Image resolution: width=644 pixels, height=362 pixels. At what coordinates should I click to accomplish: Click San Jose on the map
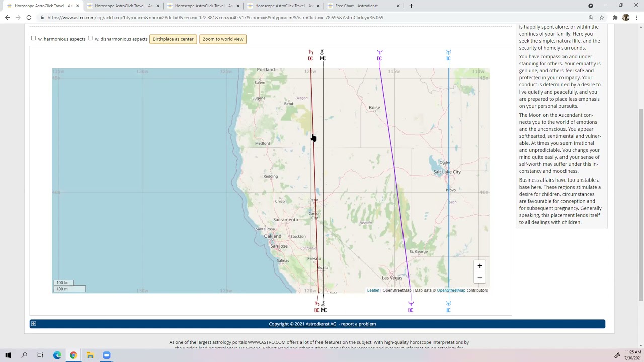(279, 246)
